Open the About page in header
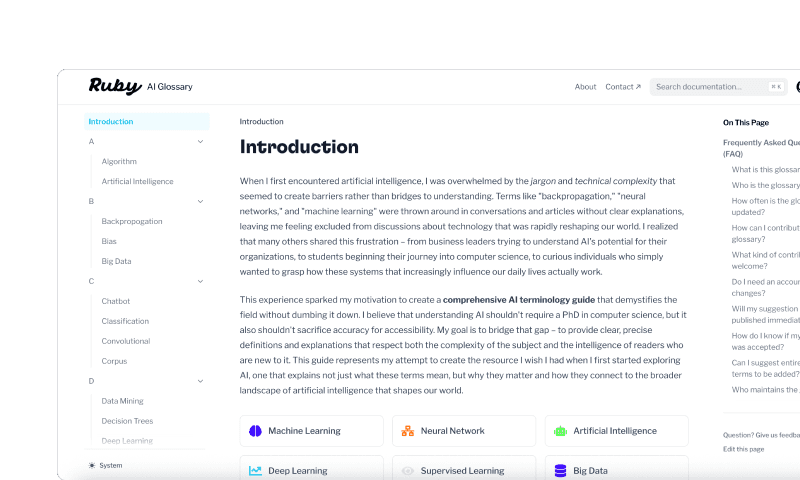 [x=585, y=87]
